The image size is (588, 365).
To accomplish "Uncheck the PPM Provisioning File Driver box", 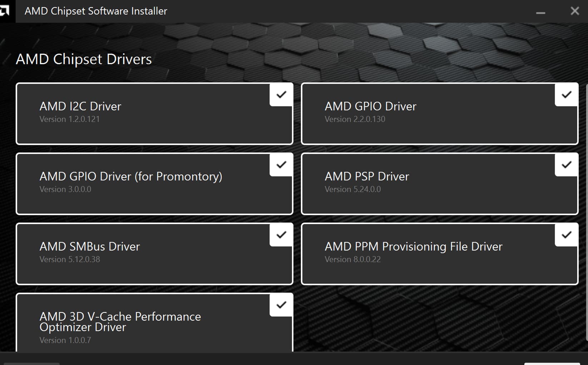I will point(566,235).
